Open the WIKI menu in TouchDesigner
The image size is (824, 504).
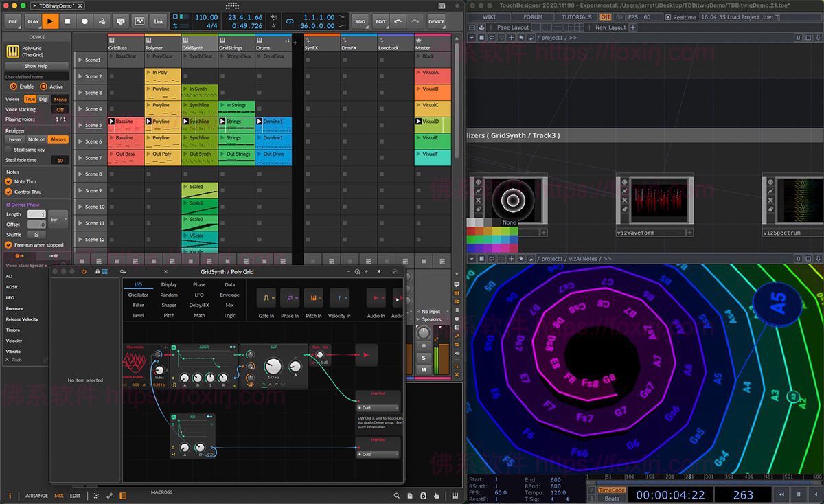(490, 17)
